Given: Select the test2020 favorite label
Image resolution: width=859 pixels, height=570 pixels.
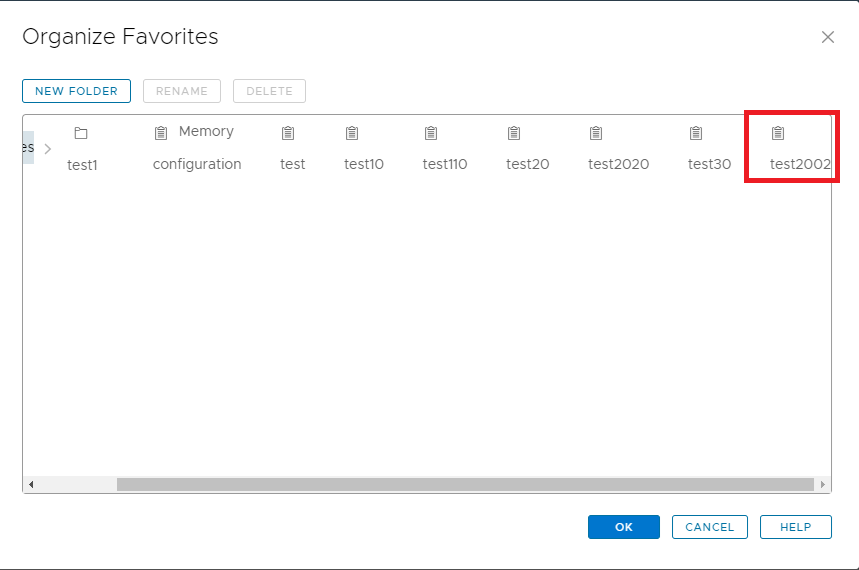Looking at the screenshot, I should 619,164.
